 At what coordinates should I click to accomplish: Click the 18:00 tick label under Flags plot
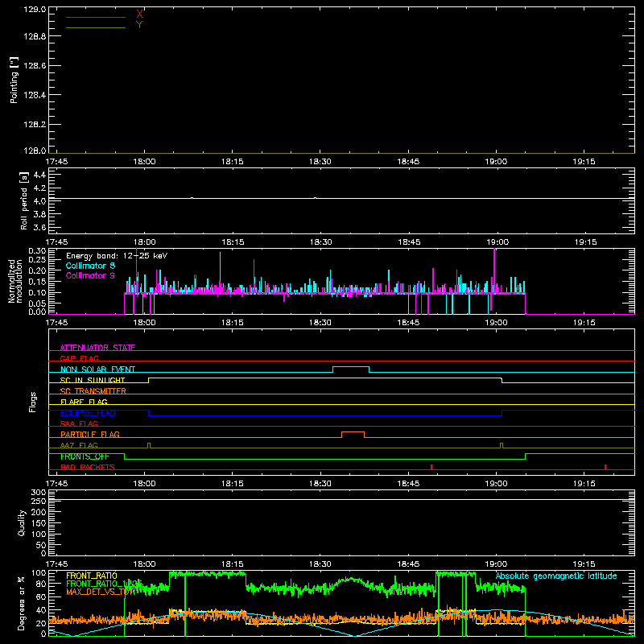[144, 484]
